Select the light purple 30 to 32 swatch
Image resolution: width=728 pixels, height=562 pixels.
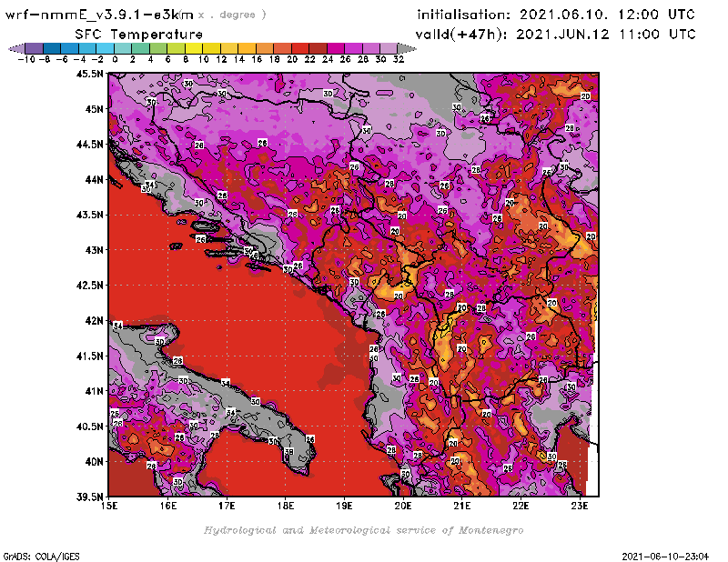[x=389, y=48]
